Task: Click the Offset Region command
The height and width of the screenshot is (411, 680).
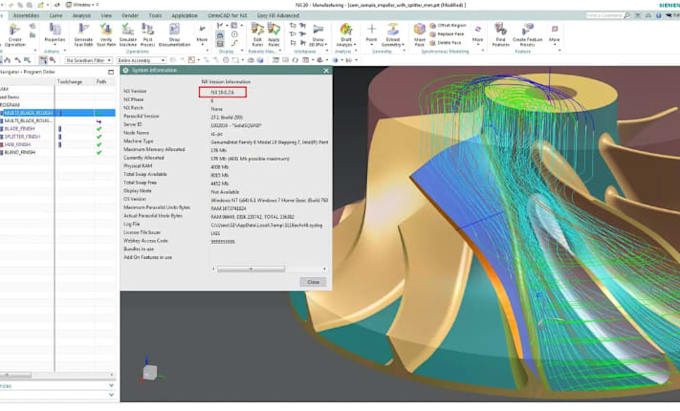Action: coord(448,26)
